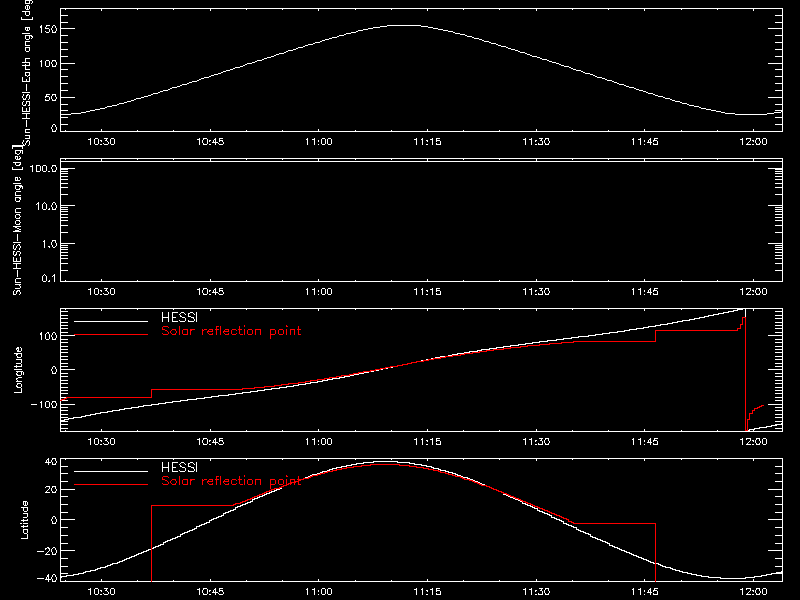Click the 11:30 time label under the Latitude plot

(x=536, y=592)
